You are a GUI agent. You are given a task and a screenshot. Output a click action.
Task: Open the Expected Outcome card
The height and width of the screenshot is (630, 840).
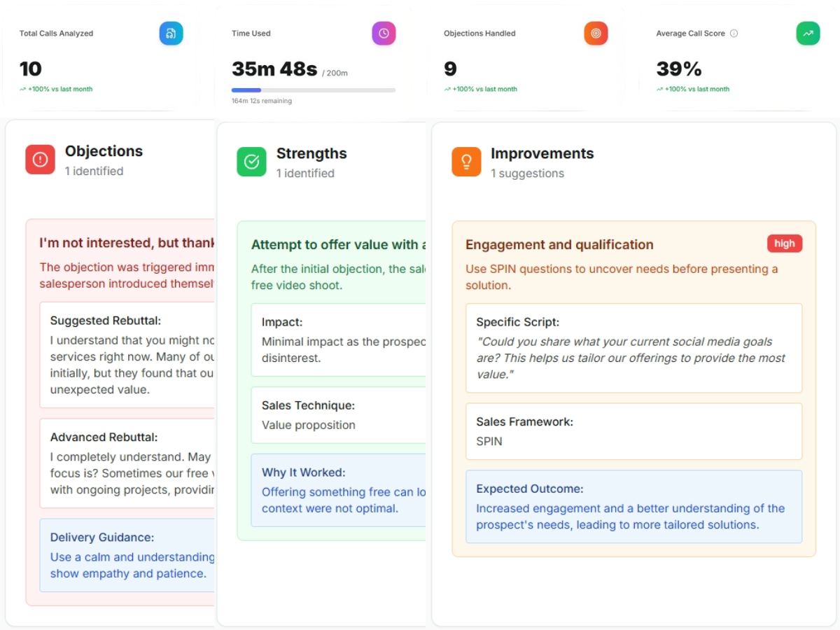click(x=633, y=507)
